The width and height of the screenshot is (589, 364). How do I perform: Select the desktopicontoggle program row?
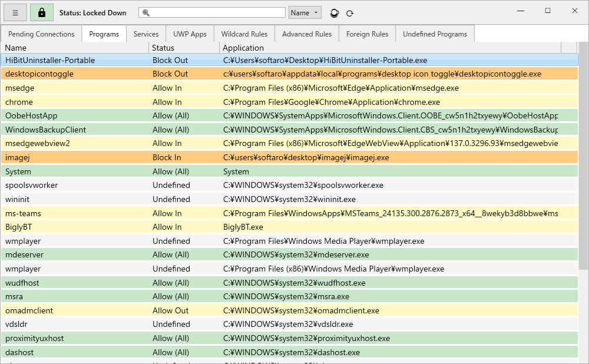(x=289, y=74)
